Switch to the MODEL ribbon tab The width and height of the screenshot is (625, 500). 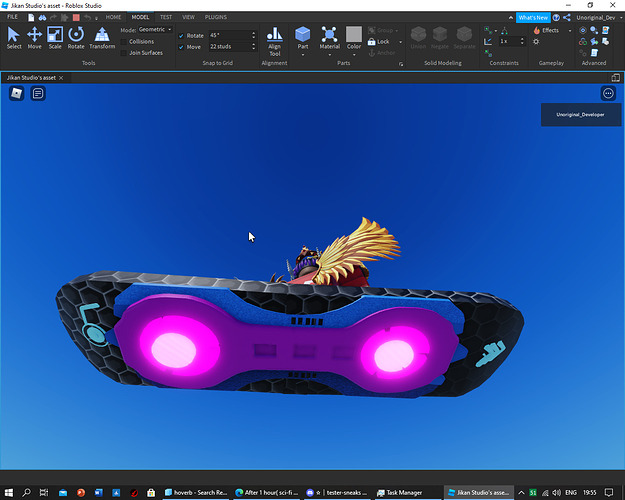pos(140,17)
